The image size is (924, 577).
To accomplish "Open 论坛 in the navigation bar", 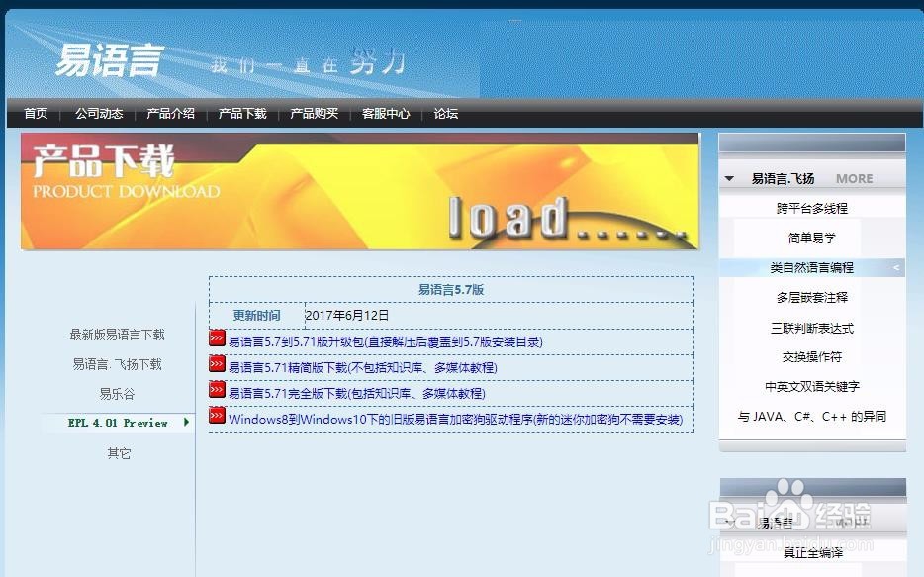I will click(x=445, y=113).
